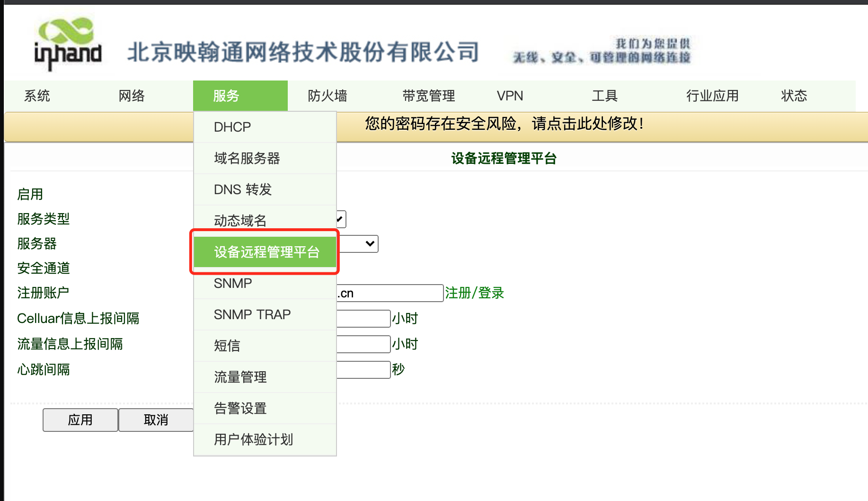Open the 短信 menu option
Screen dimensions: 868x501
227,346
